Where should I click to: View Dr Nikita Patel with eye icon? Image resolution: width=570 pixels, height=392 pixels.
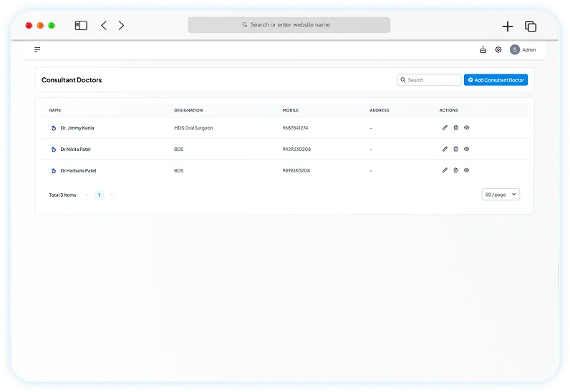467,149
